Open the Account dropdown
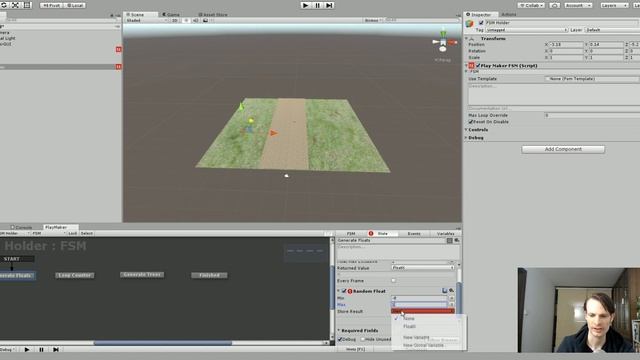Viewport: 640px width, 360px height. [578, 5]
